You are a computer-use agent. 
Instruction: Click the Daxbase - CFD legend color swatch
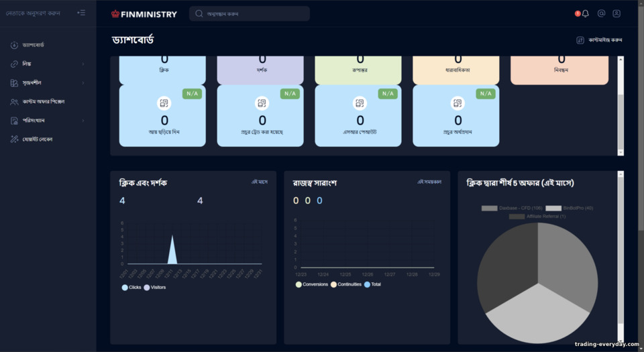coord(489,208)
